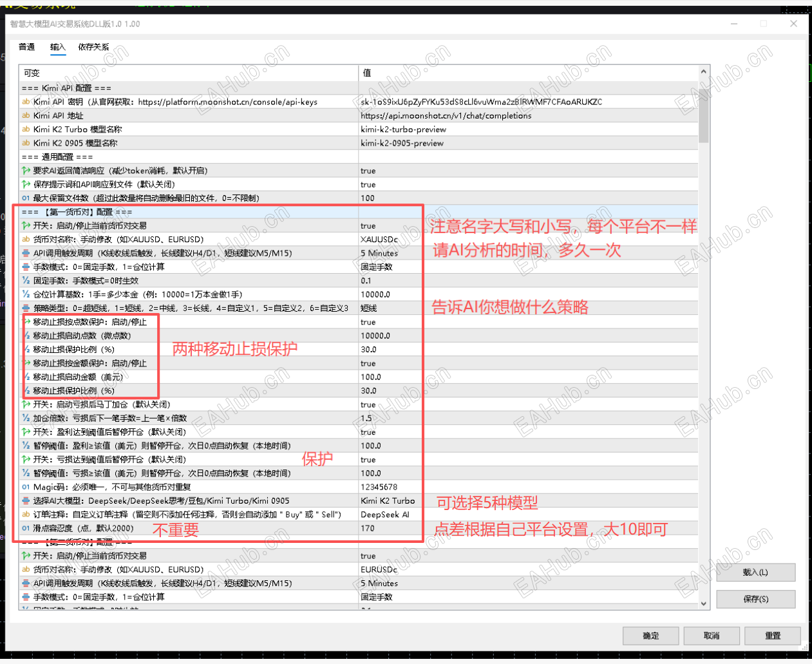Click the 重置 button
Screen dimensions: 812x664
[773, 636]
